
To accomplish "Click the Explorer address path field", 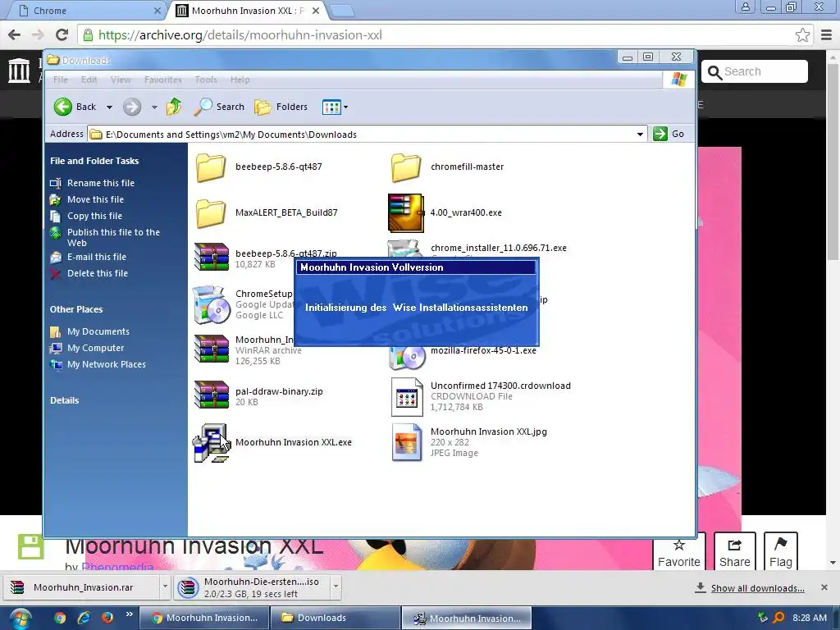I will click(367, 135).
